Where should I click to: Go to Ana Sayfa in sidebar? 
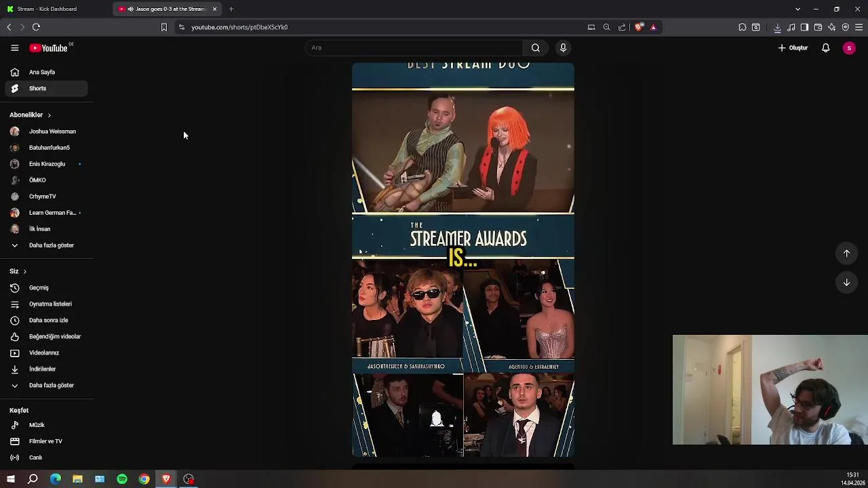click(x=46, y=72)
